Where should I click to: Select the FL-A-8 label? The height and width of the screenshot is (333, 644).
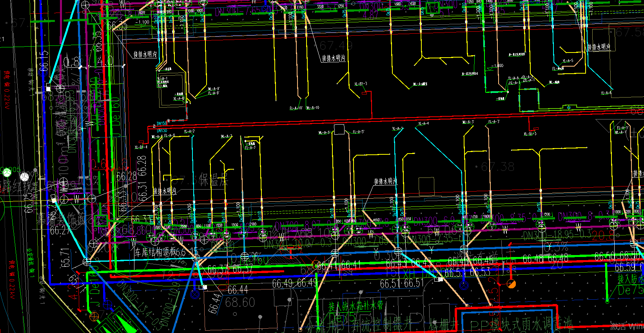point(169,136)
